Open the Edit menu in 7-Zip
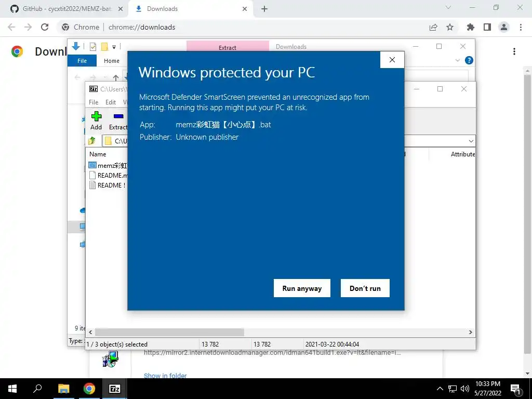The width and height of the screenshot is (532, 399). coord(111,102)
